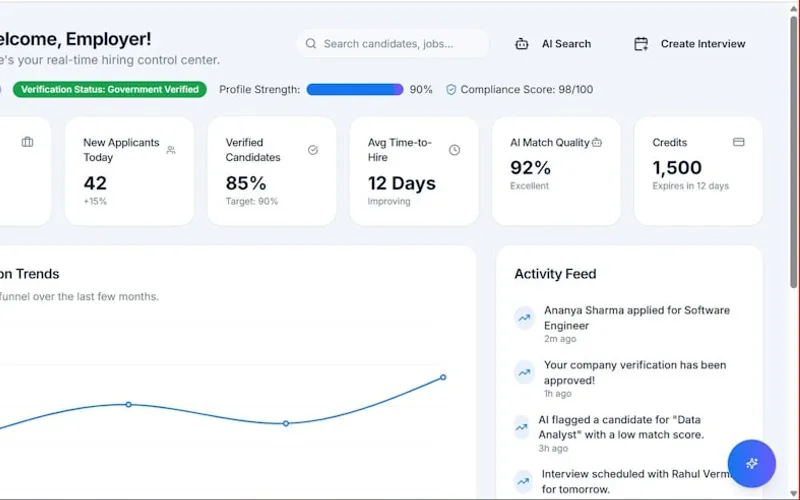Click the people icon on New Applicants Today
The image size is (800, 500).
[x=171, y=150]
